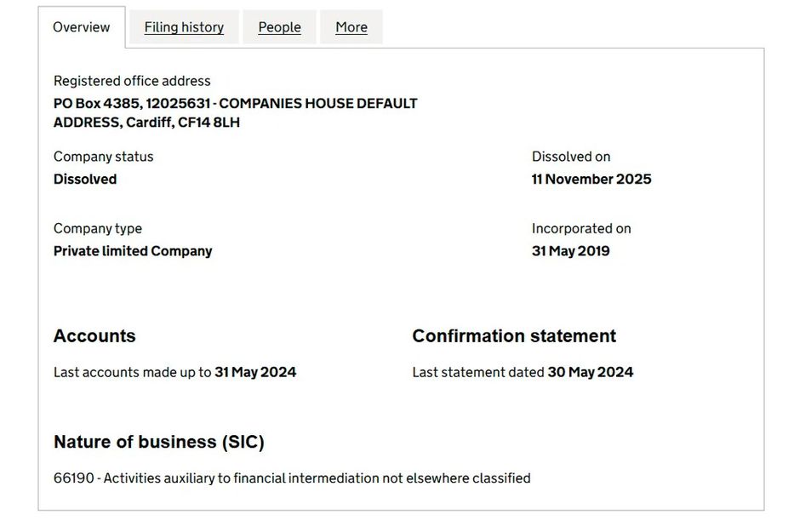Click the Incorporated on label
Screen dimensions: 794x532
coord(581,228)
